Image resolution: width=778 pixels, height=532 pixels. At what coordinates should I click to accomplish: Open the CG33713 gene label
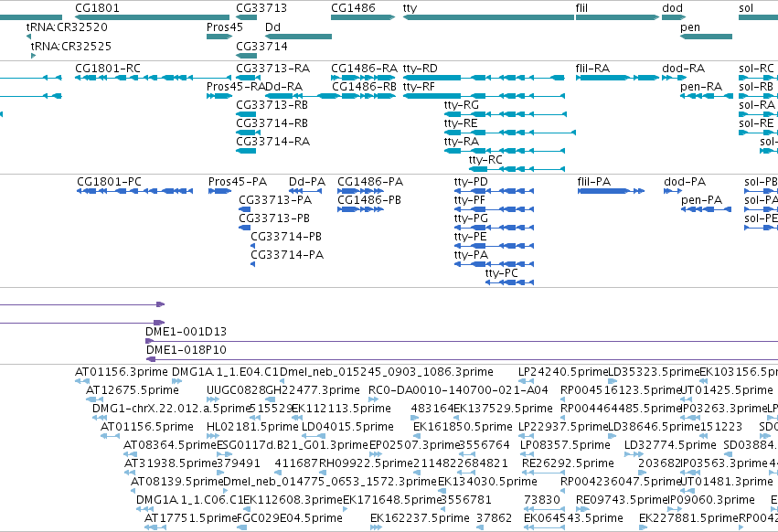pos(261,8)
